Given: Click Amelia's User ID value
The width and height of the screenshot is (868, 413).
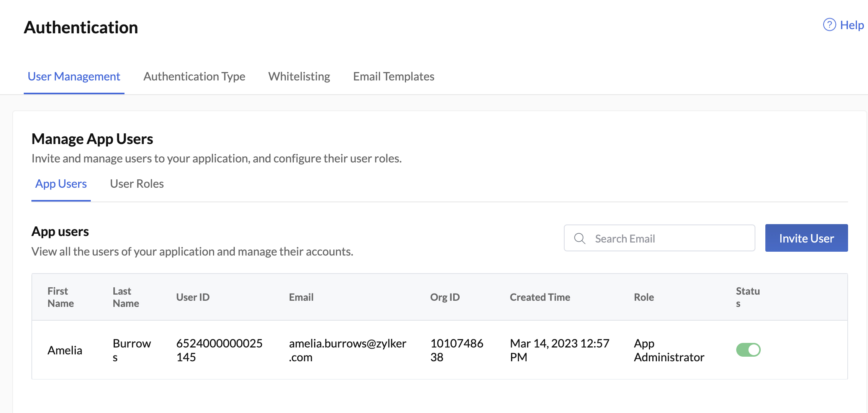Looking at the screenshot, I should 219,350.
